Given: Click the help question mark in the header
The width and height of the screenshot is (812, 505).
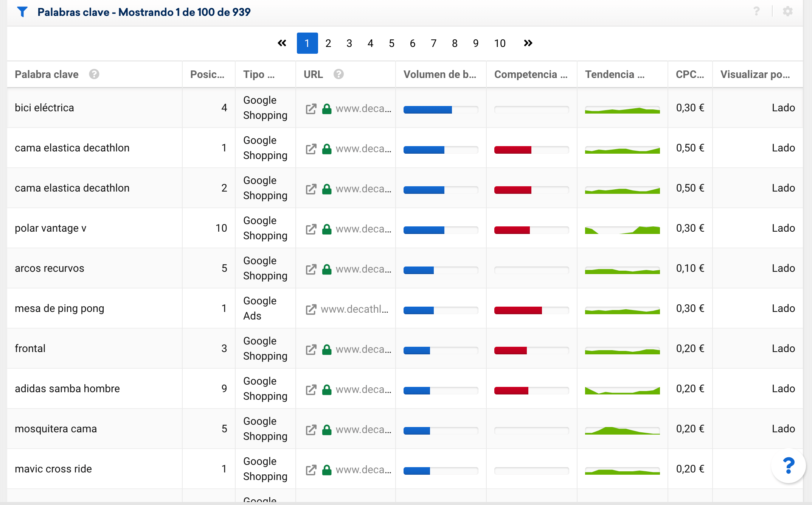Looking at the screenshot, I should click(x=756, y=11).
